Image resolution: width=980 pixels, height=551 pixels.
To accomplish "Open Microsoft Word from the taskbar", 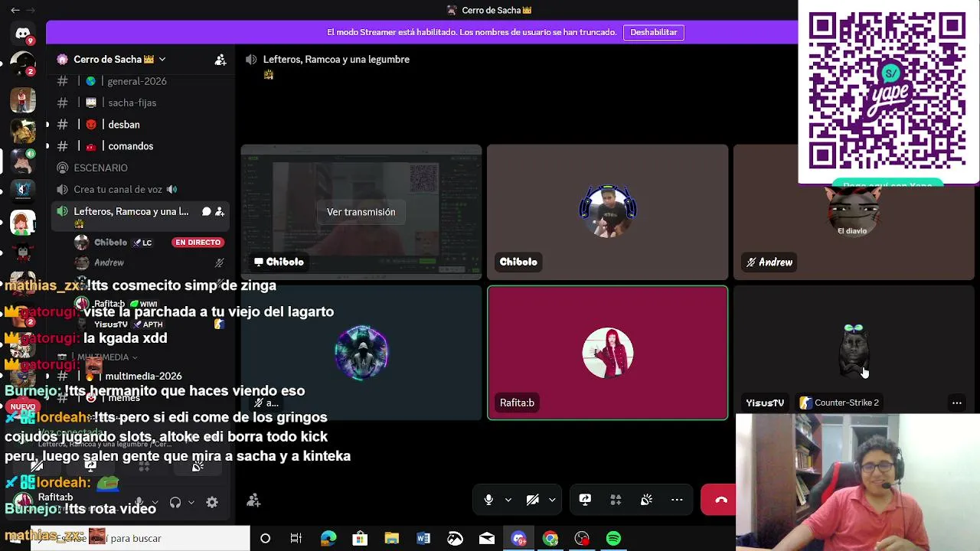I will [x=423, y=539].
